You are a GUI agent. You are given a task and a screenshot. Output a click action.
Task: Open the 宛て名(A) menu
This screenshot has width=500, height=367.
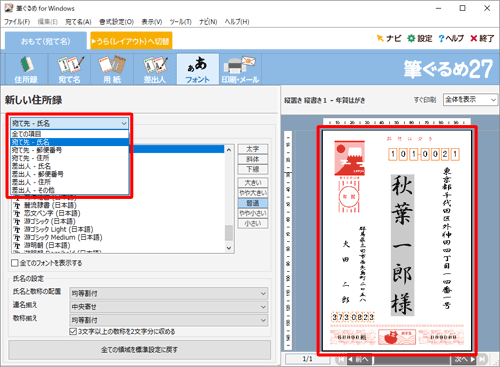click(78, 22)
